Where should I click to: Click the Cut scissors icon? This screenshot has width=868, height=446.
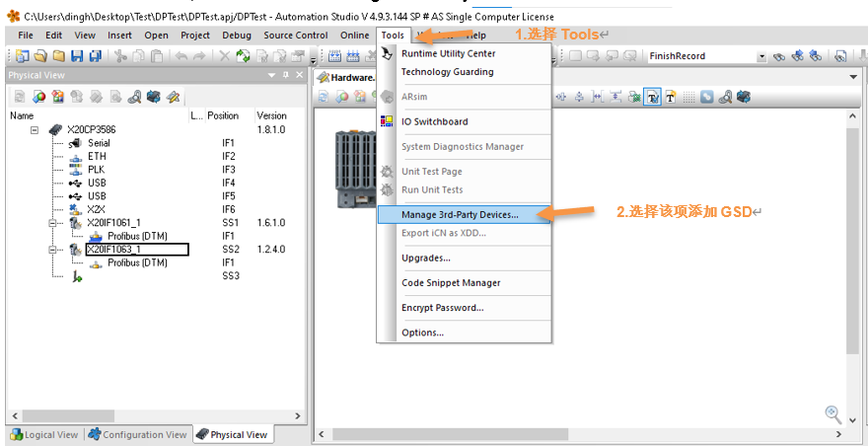[119, 56]
